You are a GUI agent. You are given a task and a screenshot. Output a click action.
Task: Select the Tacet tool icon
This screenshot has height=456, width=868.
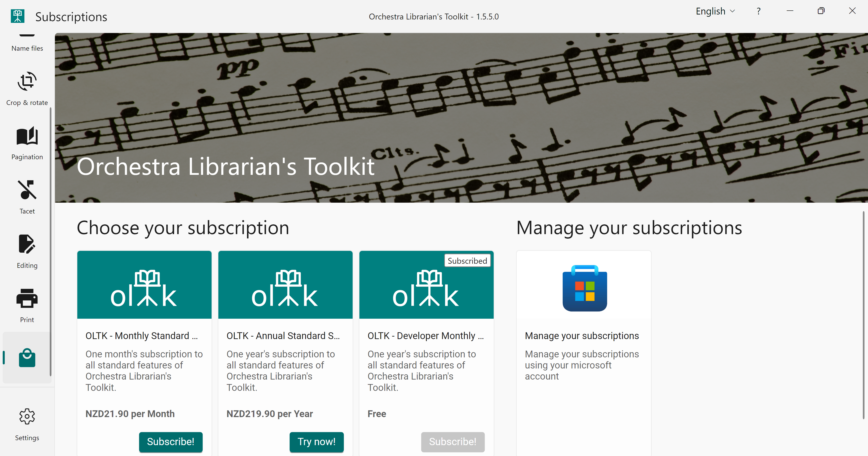(27, 190)
